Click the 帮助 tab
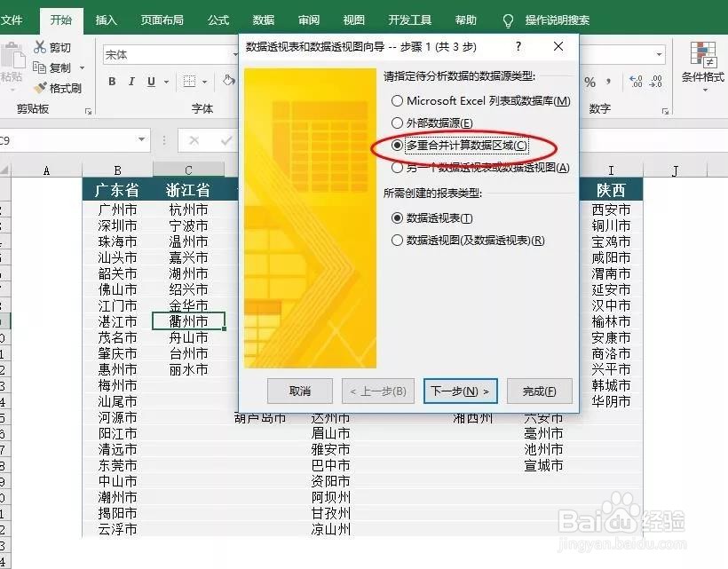This screenshot has width=728, height=569. [x=466, y=20]
